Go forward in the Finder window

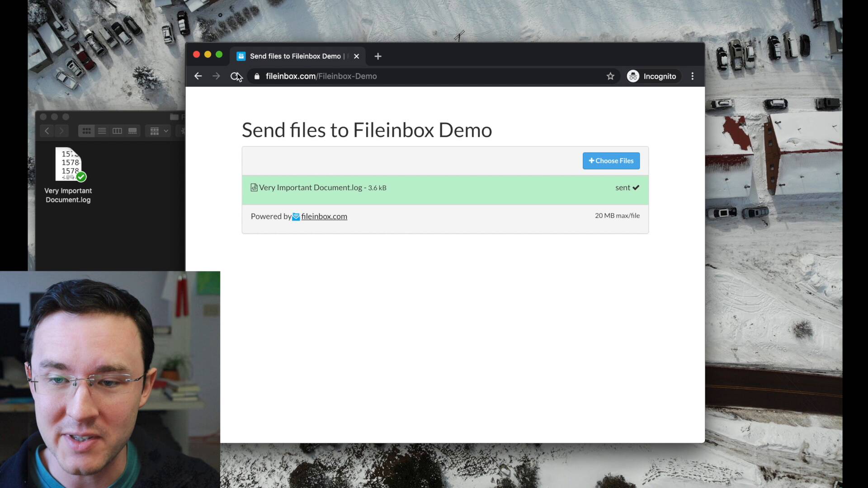coord(61,131)
